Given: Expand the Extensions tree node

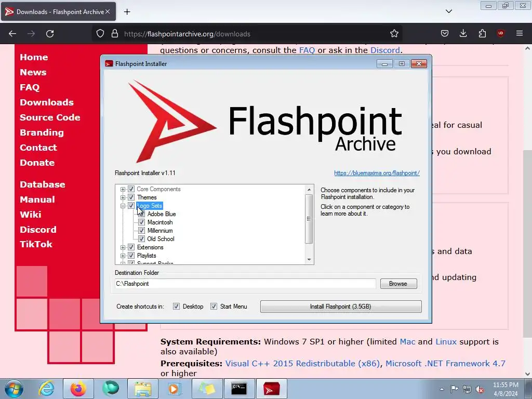Looking at the screenshot, I should [x=123, y=247].
